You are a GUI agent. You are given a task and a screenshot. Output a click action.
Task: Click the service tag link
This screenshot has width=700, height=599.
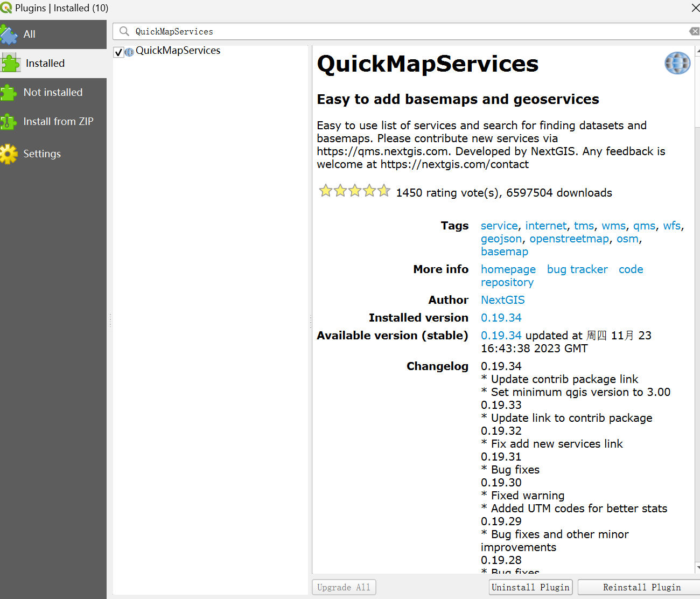click(499, 226)
